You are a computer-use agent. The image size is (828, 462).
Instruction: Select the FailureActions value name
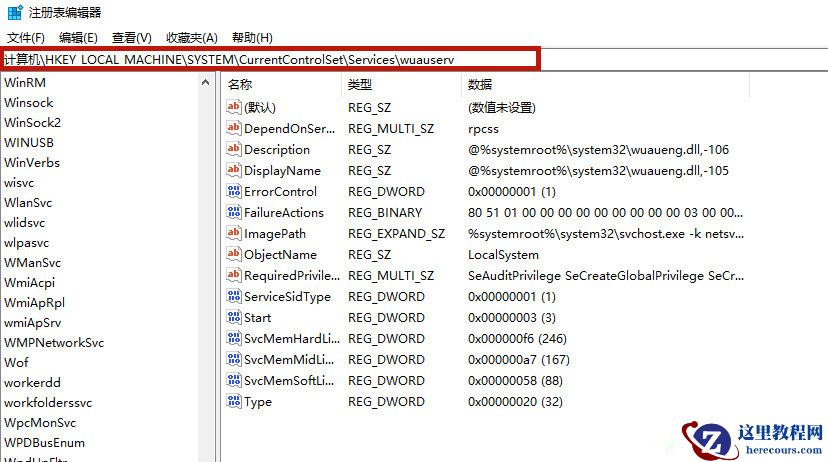click(284, 213)
